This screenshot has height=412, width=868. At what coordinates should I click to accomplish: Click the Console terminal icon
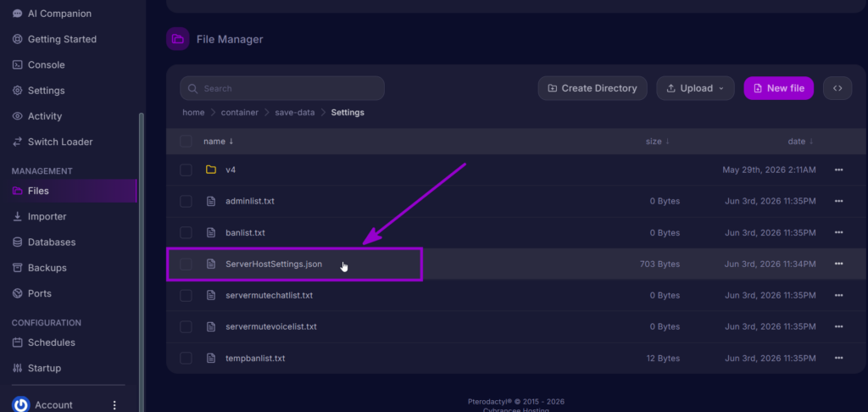(x=18, y=64)
